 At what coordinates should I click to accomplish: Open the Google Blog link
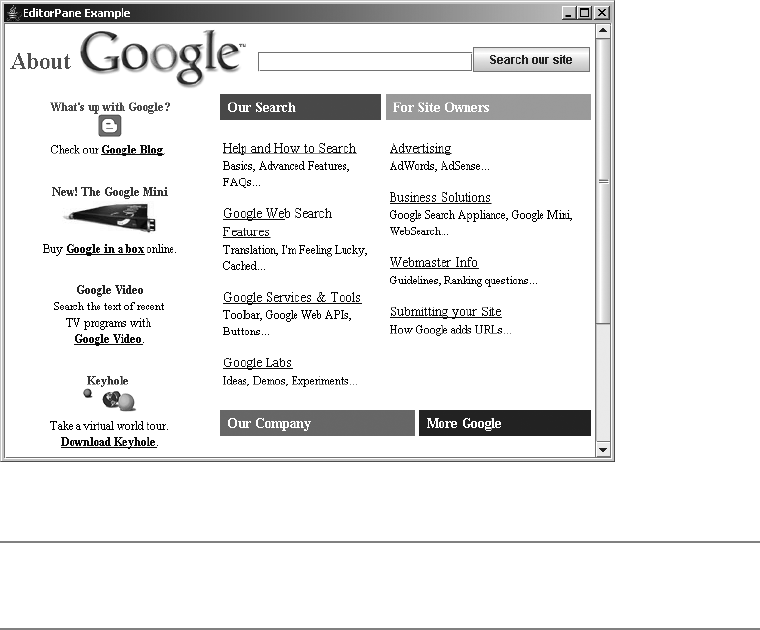click(x=132, y=150)
